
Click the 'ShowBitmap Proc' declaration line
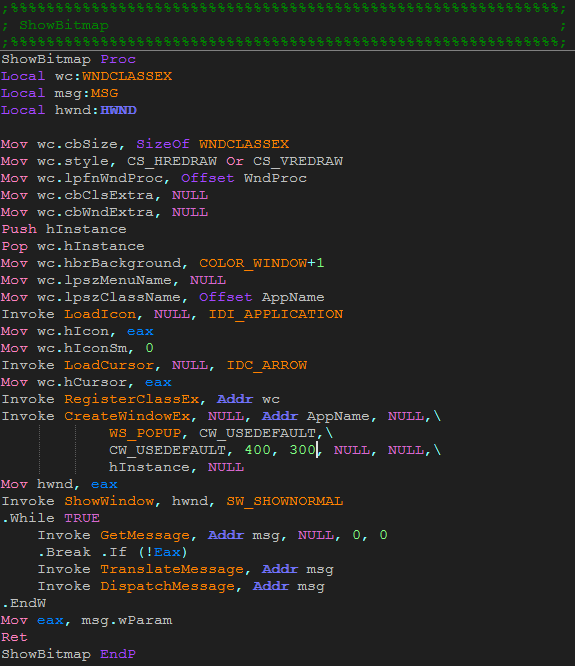coord(68,59)
